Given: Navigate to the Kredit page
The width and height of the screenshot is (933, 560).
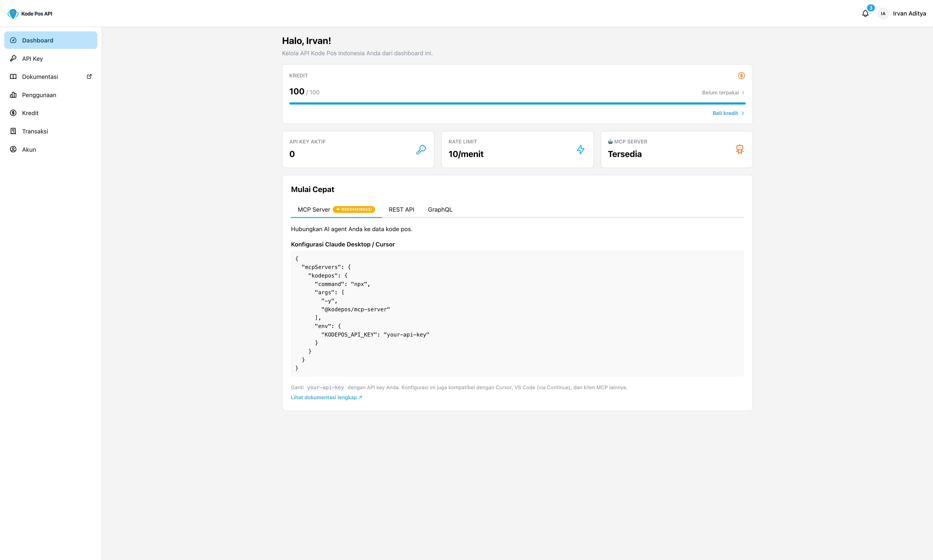Looking at the screenshot, I should coord(51,113).
